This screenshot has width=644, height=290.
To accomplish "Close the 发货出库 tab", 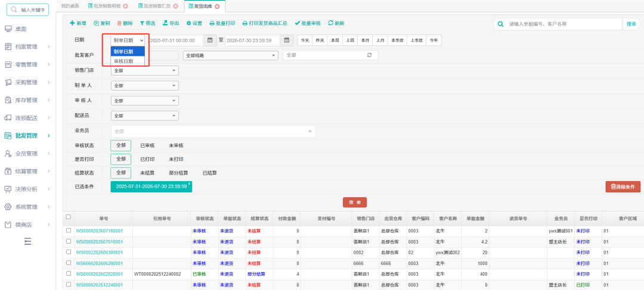I will (217, 6).
